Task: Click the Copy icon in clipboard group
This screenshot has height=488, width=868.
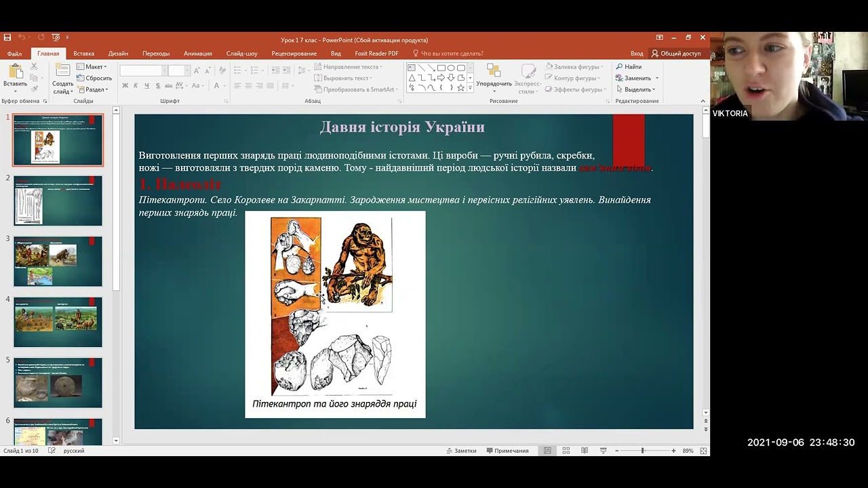Action: pos(34,77)
